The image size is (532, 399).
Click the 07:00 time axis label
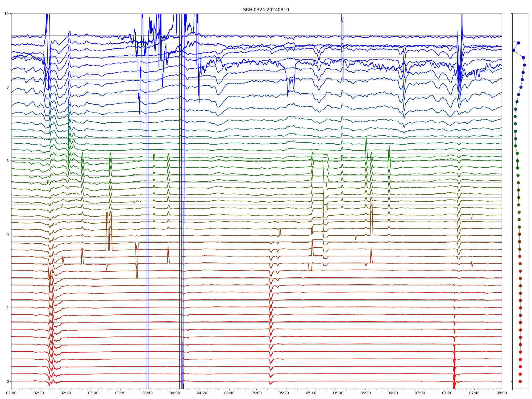tap(420, 393)
